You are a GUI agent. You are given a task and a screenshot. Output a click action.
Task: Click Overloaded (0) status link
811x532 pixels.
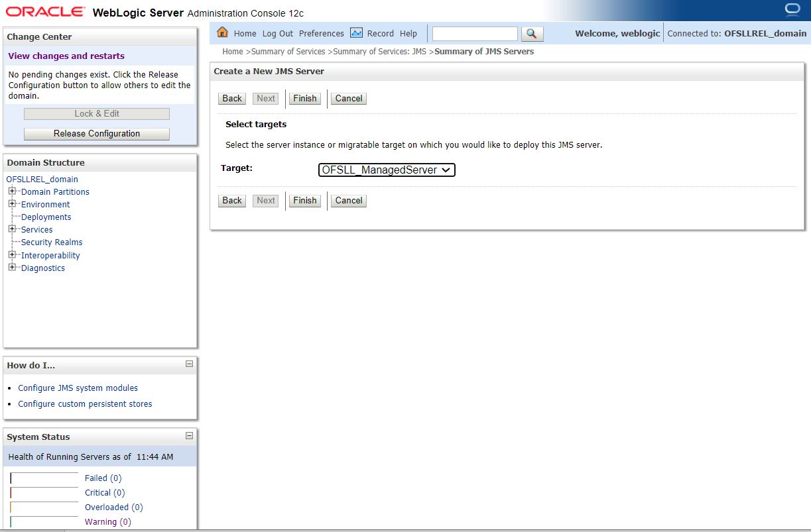114,507
